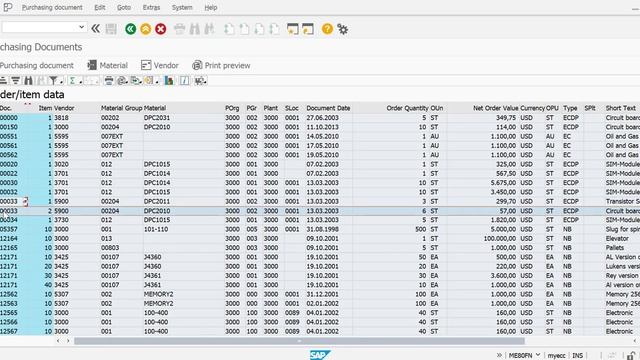Go to the Last Page icon

point(275,29)
